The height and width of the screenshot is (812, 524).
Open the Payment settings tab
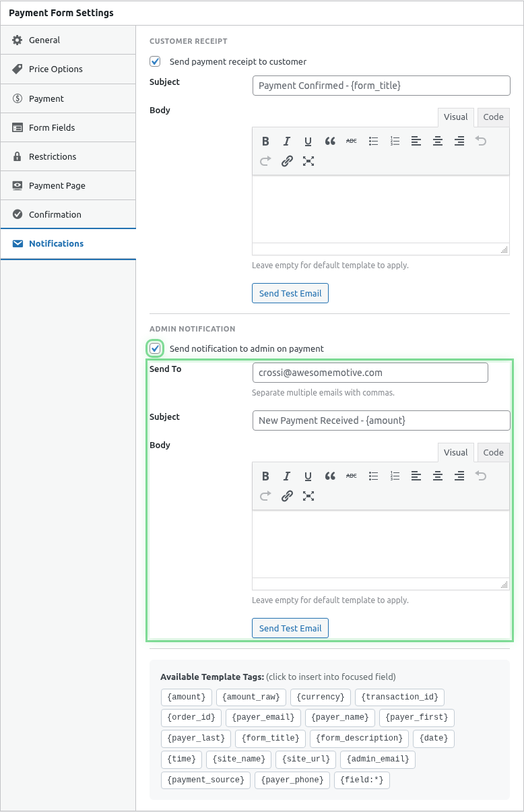pos(68,98)
